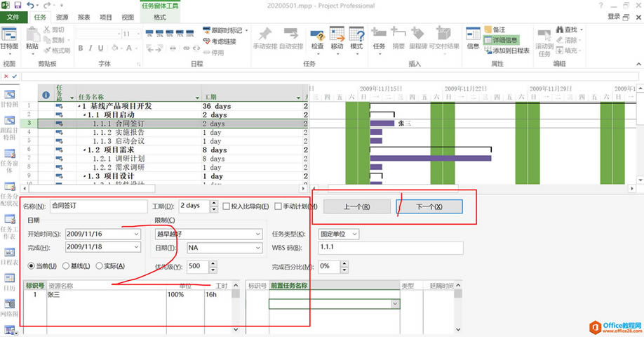The image size is (644, 337).
Task: Click the 手动安排 pin icon
Action: coord(264,35)
